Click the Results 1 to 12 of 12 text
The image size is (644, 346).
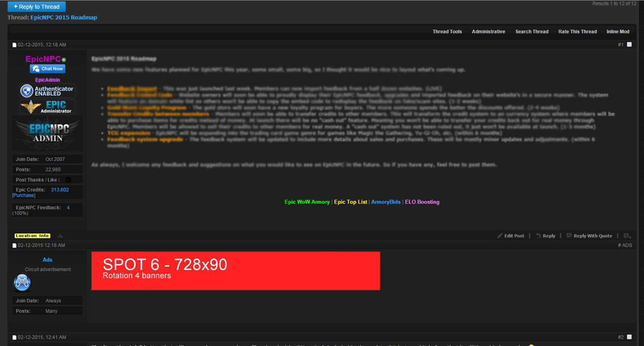(x=614, y=3)
